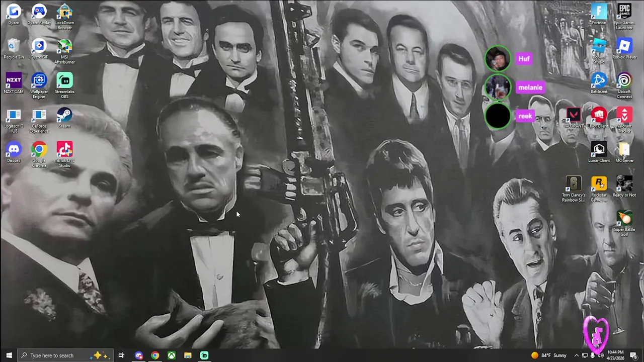Screen dimensions: 644x362
Task: Open the Windows Start menu
Action: click(9, 355)
